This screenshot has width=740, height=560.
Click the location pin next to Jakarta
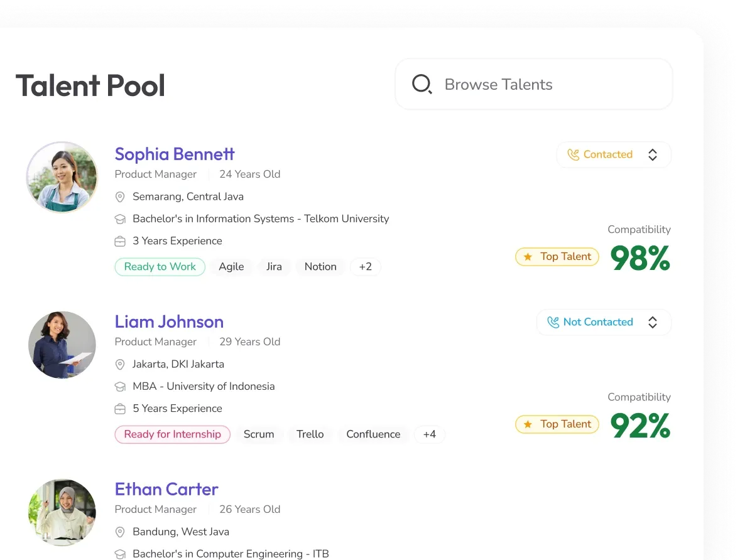coord(120,364)
